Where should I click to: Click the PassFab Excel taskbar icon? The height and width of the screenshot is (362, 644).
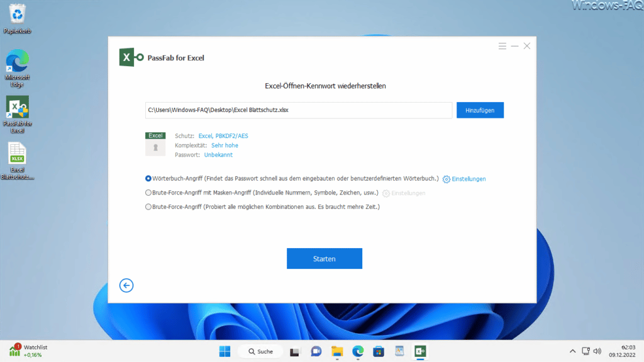(420, 351)
